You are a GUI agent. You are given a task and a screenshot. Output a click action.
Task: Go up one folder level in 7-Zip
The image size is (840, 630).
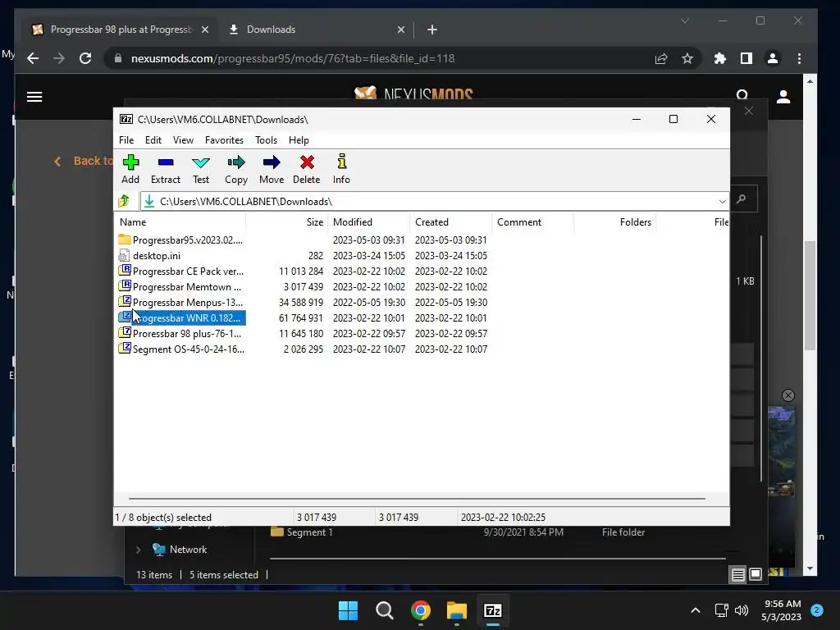coord(124,201)
